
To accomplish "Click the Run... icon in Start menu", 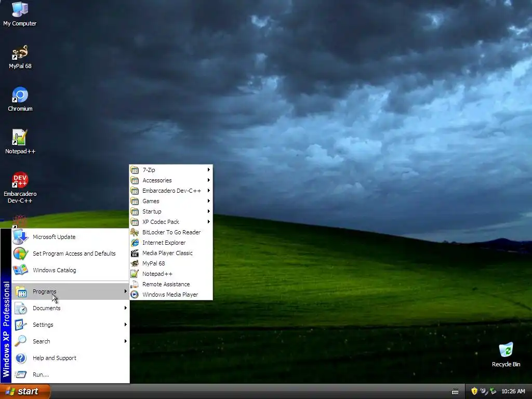I will (x=21, y=375).
